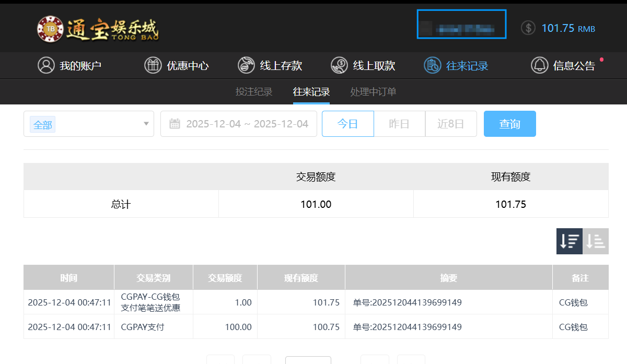Screen dimensions: 627x364
Task: Click the dropdown arrow next to 全部
Action: (x=146, y=124)
